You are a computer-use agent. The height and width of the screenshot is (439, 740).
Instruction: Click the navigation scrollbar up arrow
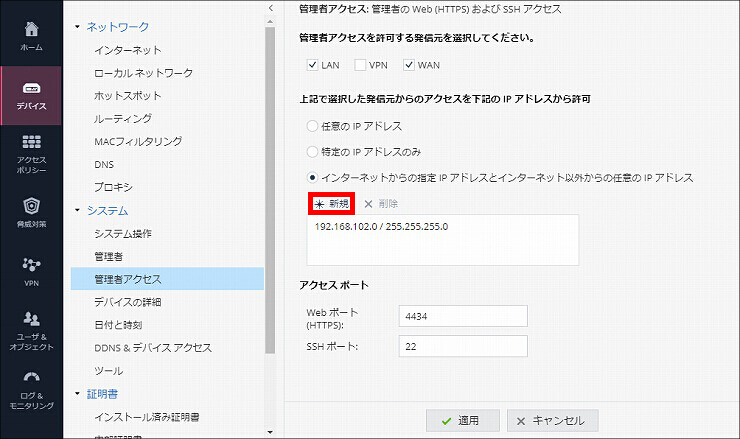(x=270, y=21)
